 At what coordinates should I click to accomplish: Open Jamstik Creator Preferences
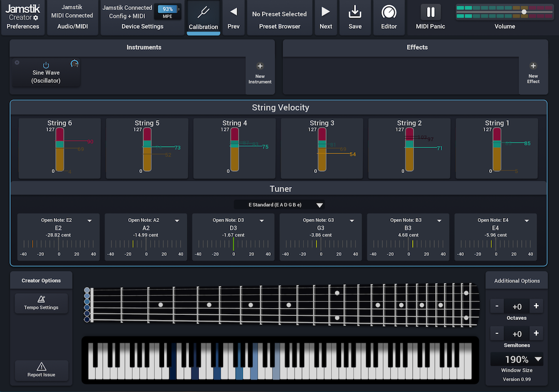[23, 17]
